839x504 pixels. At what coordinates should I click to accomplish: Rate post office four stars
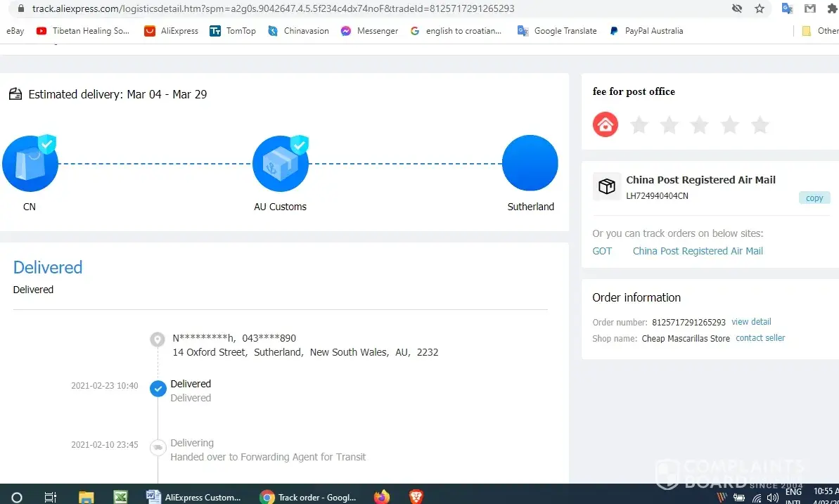click(x=730, y=125)
